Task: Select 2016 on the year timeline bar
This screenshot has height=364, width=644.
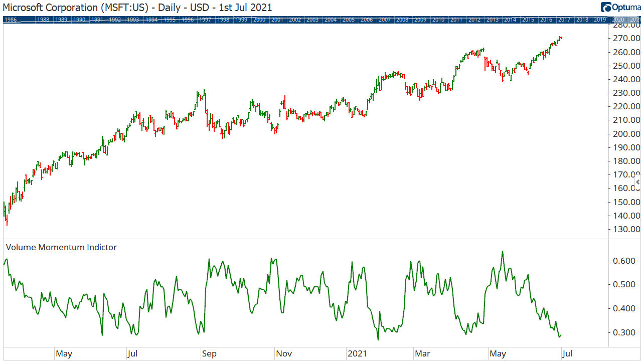Action: [546, 20]
